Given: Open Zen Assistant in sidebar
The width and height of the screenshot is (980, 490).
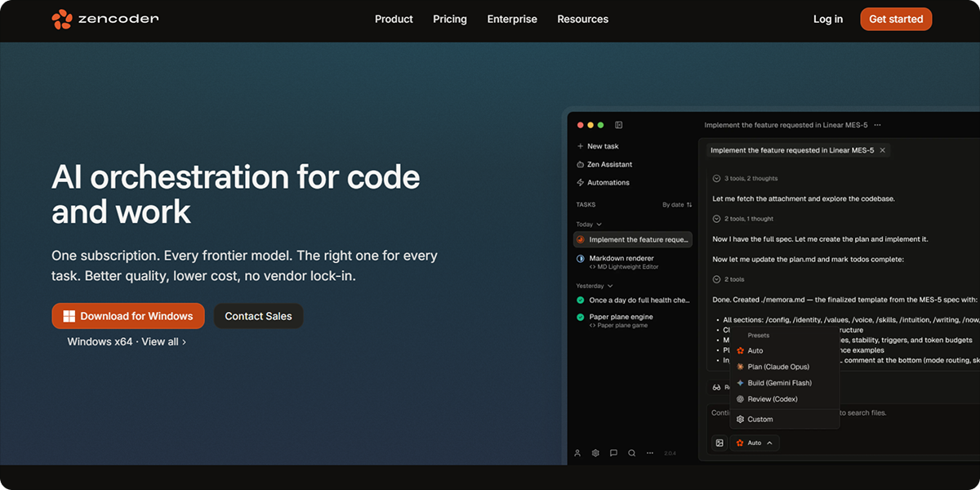Looking at the screenshot, I should click(x=603, y=164).
